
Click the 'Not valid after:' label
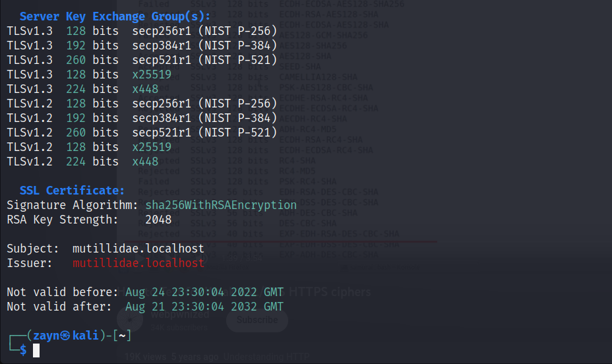(x=59, y=307)
